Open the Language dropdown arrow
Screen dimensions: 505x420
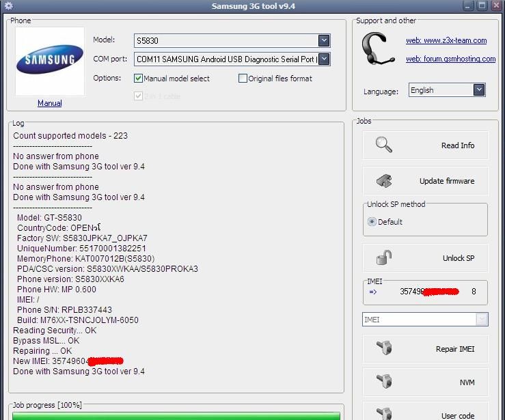pos(479,89)
